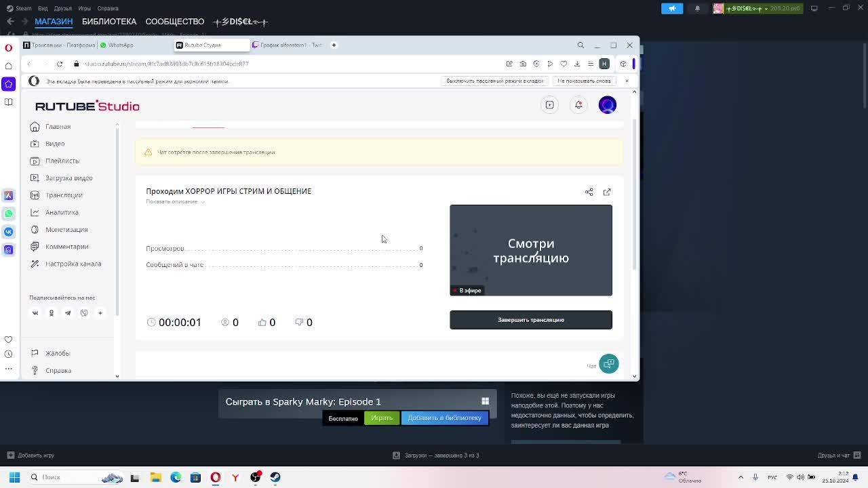Click Добавить игру in Steam
The height and width of the screenshot is (488, 868).
coord(31,455)
